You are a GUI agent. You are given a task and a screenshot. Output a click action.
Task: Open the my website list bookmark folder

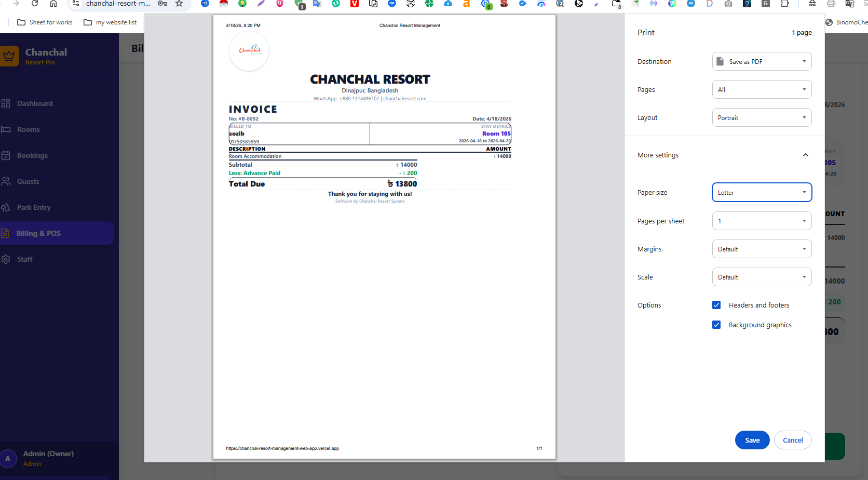pyautogui.click(x=110, y=22)
